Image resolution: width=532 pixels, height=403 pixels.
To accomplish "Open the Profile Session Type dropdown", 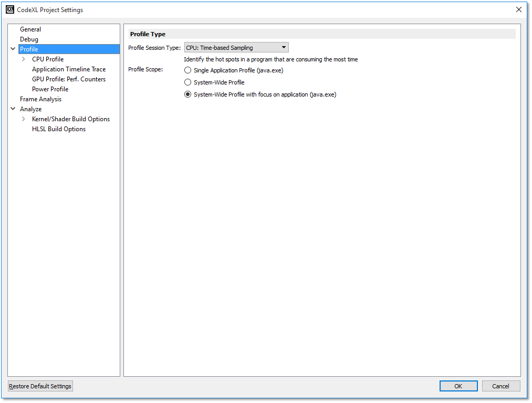I will (x=236, y=47).
